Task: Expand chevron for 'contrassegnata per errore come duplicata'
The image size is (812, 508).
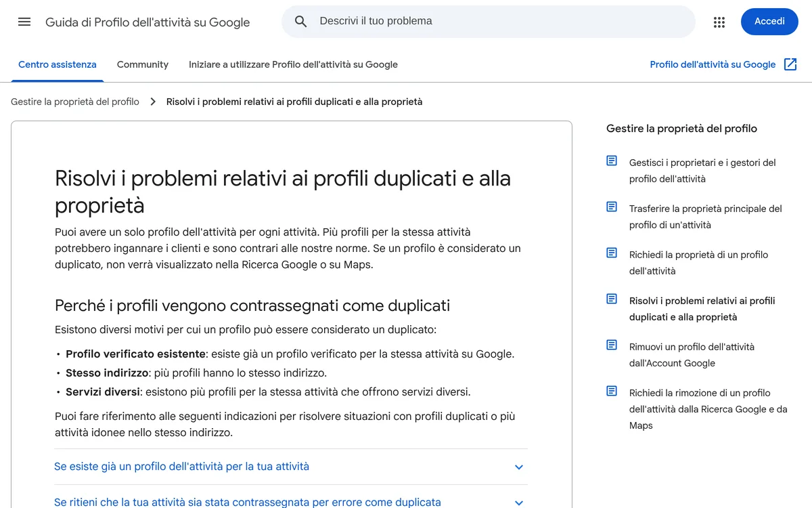Action: coord(519,503)
